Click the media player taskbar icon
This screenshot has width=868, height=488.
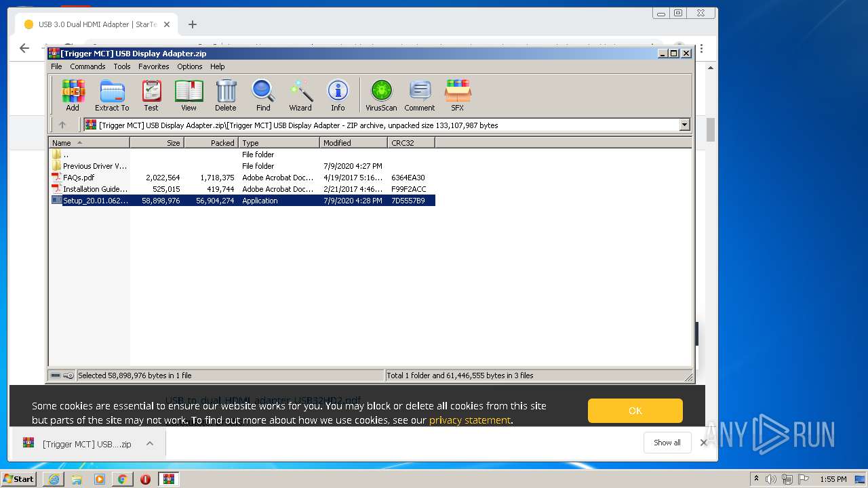[100, 479]
